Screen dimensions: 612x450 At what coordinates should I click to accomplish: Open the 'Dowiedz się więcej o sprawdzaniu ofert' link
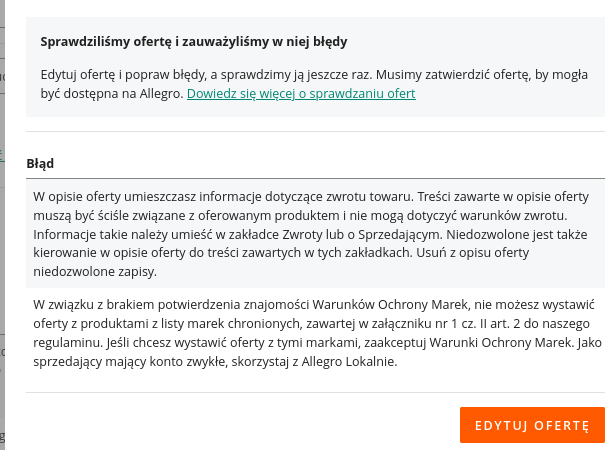[x=301, y=94]
